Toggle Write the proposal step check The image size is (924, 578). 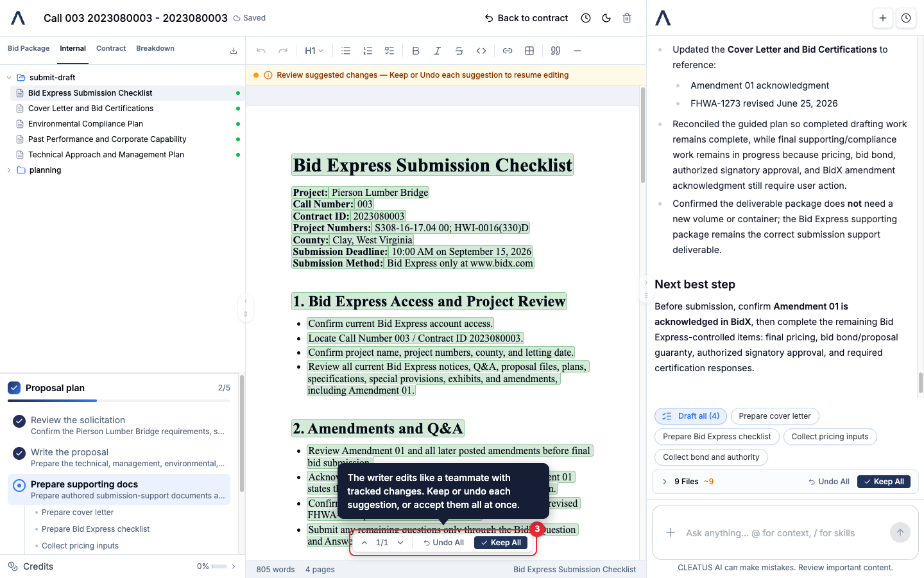[x=19, y=453]
